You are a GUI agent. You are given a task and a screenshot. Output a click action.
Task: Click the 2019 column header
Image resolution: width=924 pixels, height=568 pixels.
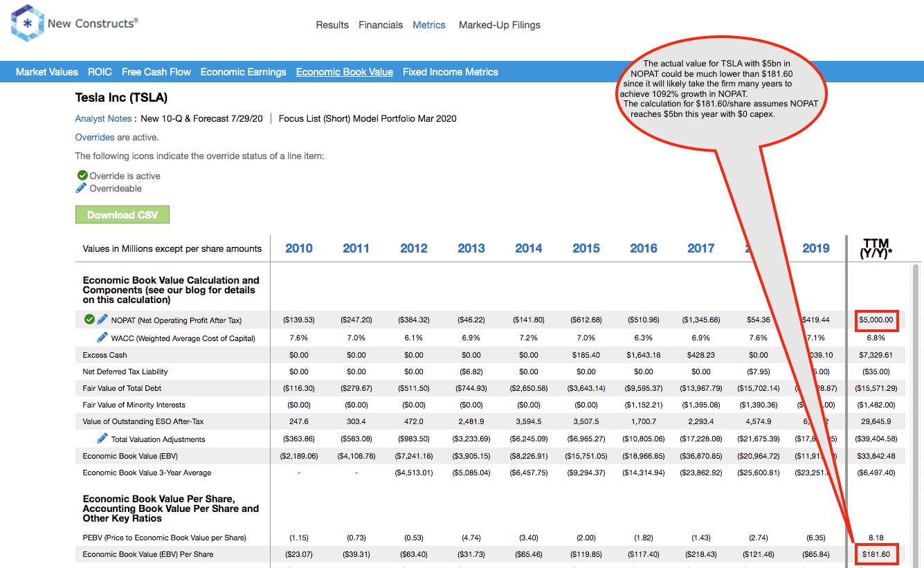(x=816, y=248)
